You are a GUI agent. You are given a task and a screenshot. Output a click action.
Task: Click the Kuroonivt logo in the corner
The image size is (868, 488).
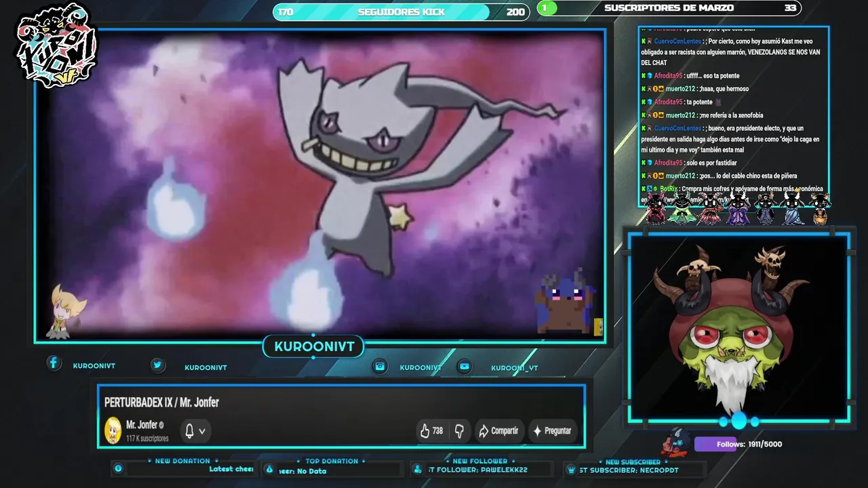tap(57, 45)
